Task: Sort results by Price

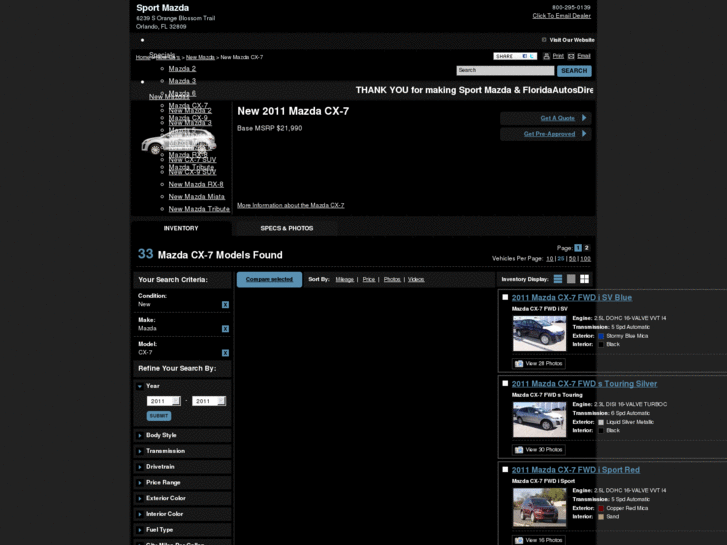Action: 369,280
